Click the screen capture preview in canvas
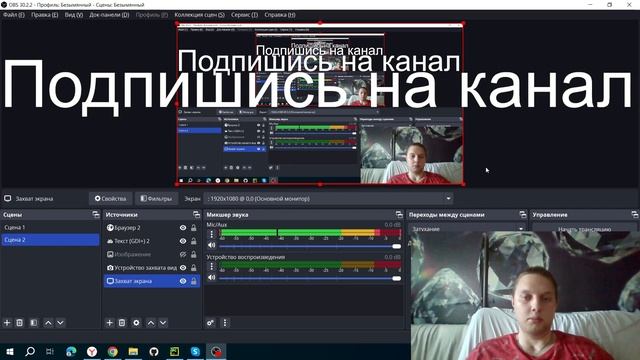This screenshot has height=360, width=640. point(320,104)
